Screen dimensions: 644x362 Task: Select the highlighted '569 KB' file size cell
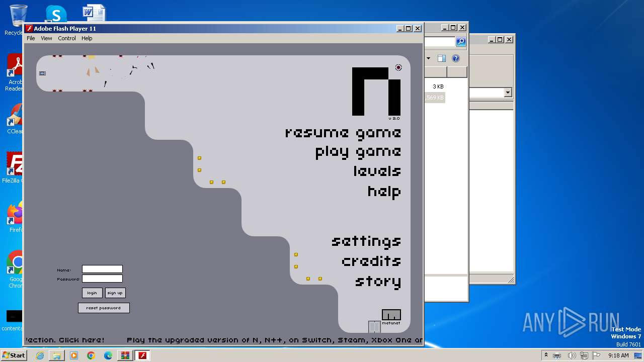(435, 98)
